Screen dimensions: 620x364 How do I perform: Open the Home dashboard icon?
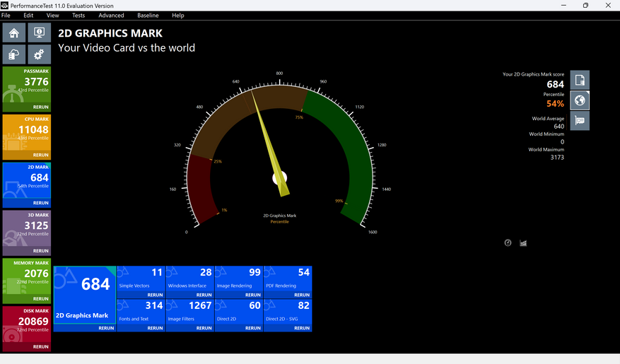(14, 33)
